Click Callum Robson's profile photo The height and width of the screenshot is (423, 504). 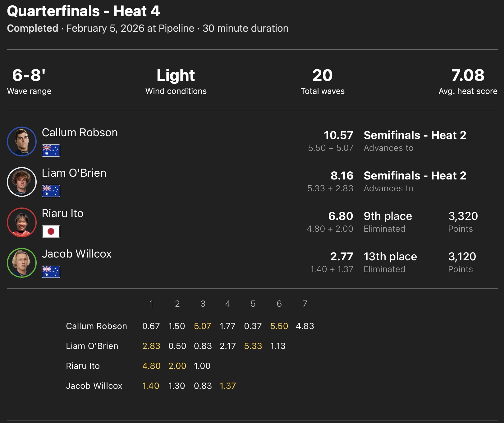coord(22,142)
